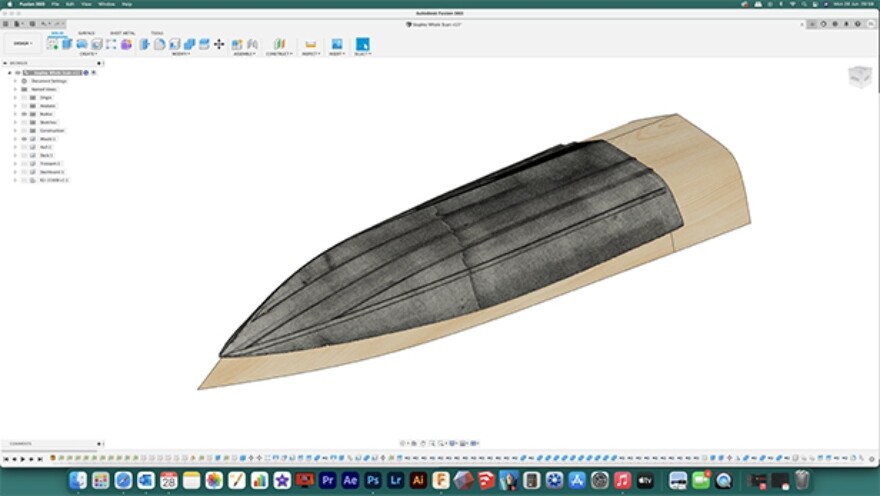Expand the Bodies folder

point(15,114)
